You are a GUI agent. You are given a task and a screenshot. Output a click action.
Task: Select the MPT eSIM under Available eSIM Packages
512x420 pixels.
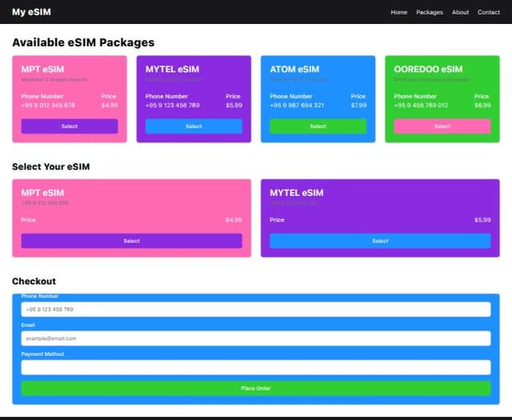[x=70, y=126]
